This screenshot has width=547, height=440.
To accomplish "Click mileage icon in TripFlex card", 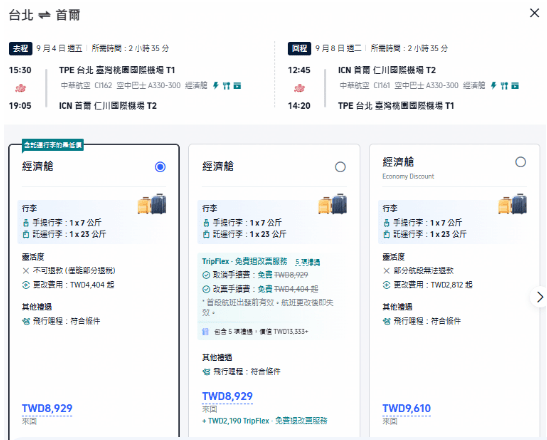I will tap(206, 372).
